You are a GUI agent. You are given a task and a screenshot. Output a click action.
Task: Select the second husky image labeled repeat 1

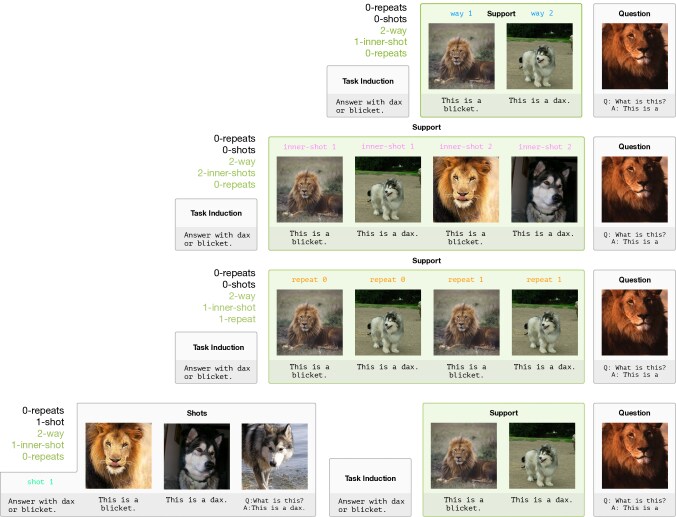[545, 323]
